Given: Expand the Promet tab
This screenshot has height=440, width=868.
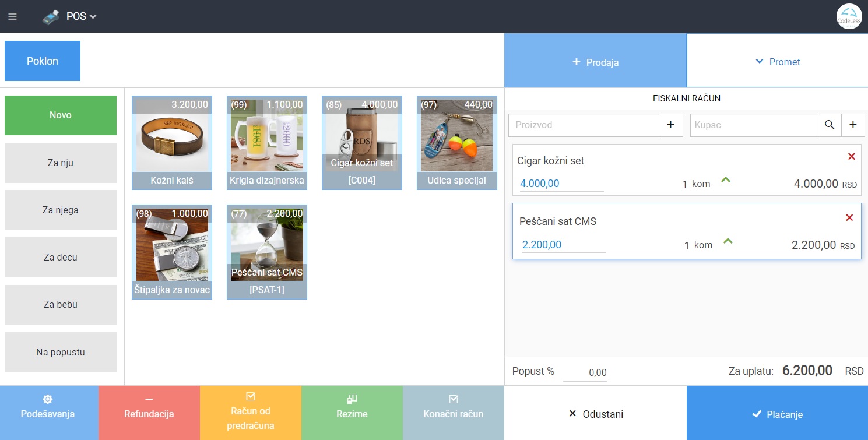Looking at the screenshot, I should coord(777,61).
